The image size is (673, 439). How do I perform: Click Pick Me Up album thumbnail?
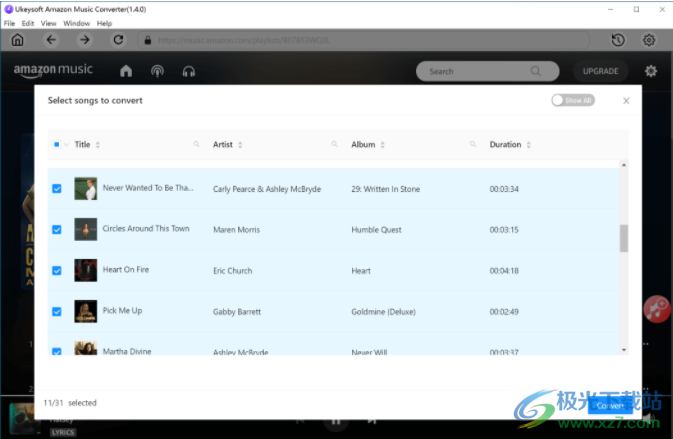click(x=85, y=311)
